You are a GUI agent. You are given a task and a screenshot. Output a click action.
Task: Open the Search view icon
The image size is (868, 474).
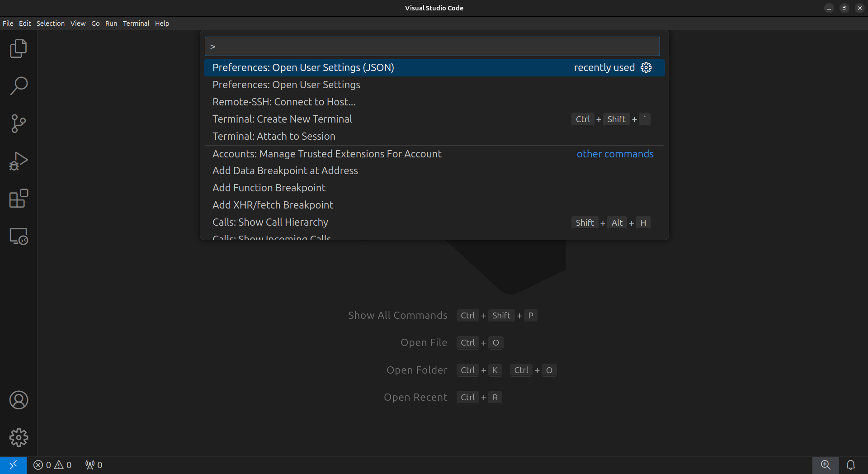19,86
